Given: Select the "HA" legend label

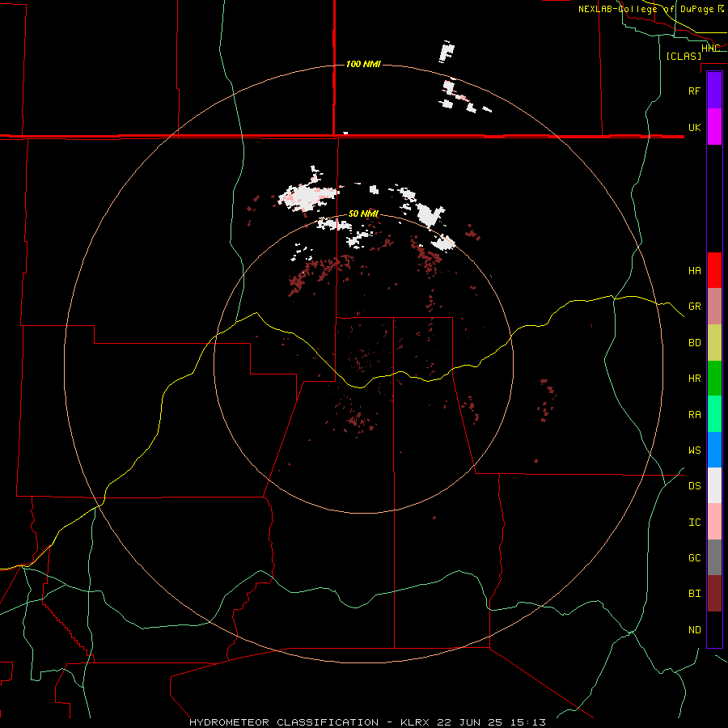Looking at the screenshot, I should point(694,270).
